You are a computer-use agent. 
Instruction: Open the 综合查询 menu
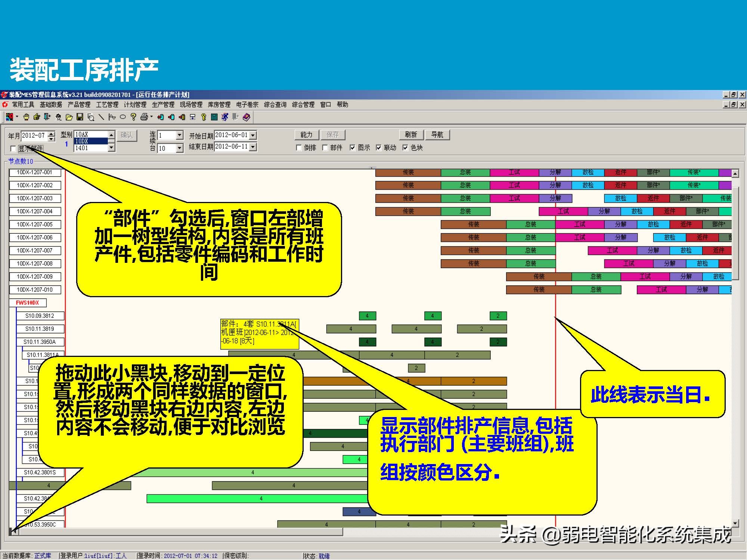(275, 105)
